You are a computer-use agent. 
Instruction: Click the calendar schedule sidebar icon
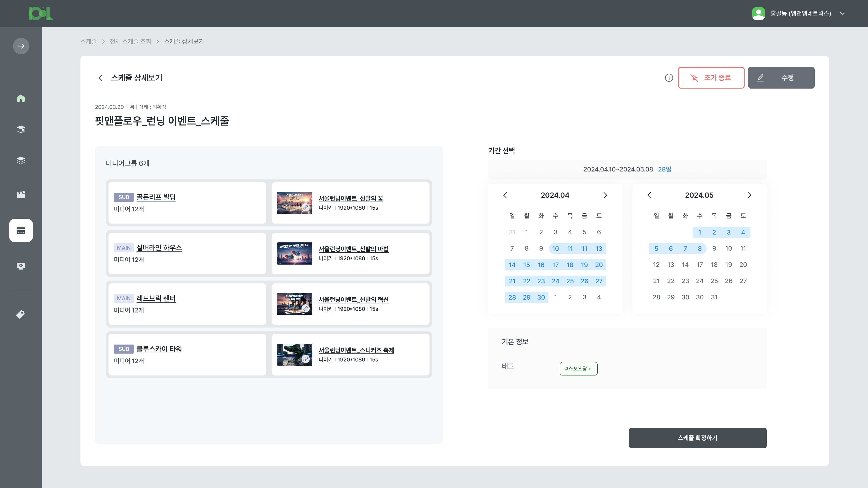[x=21, y=230]
